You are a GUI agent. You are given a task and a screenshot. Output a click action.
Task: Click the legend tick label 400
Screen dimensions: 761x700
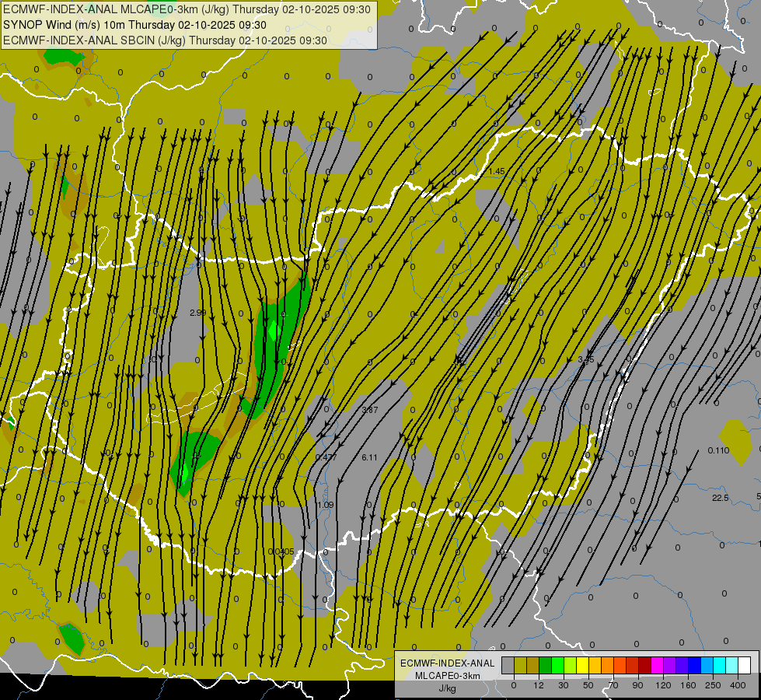738,685
